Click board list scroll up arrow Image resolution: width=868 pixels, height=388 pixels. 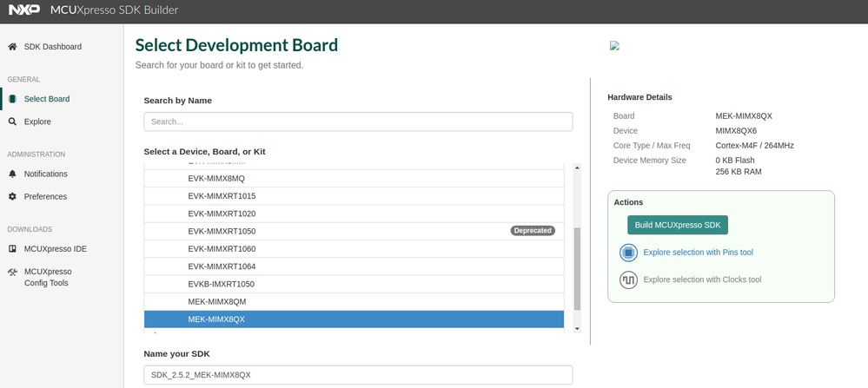tap(578, 168)
